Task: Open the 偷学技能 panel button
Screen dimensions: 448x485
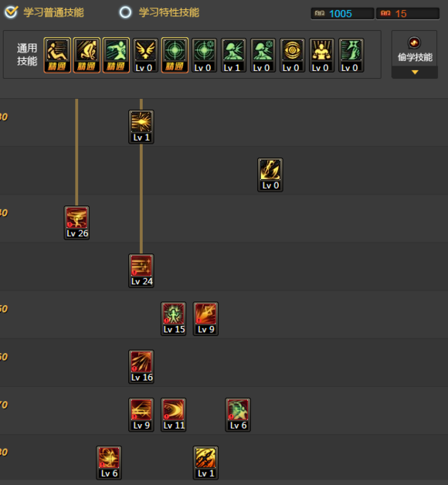Action: [415, 49]
